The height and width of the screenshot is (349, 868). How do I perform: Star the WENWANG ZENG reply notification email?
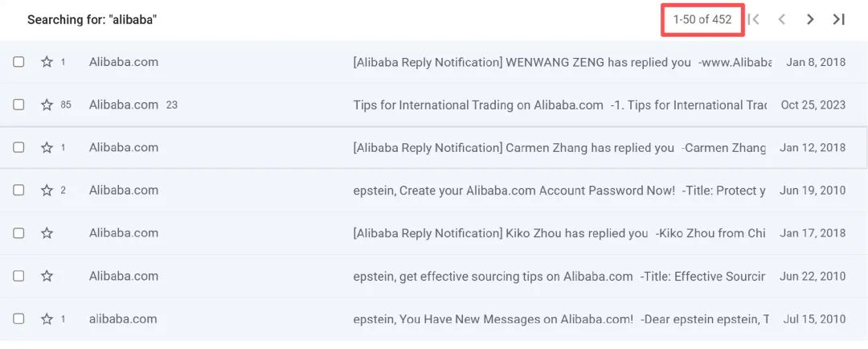coord(47,62)
